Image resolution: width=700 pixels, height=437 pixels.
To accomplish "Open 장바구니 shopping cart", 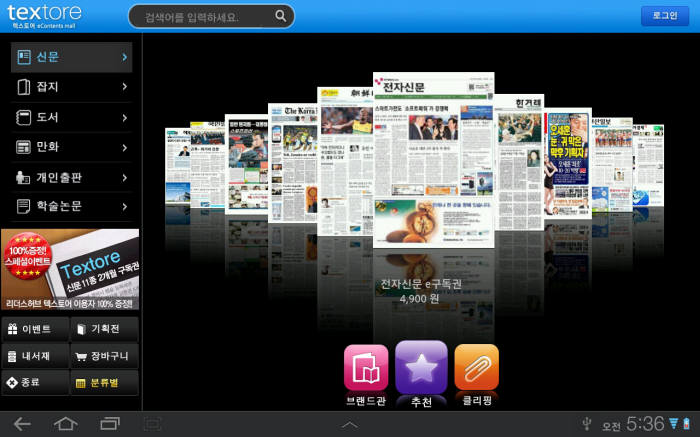I will (x=104, y=355).
